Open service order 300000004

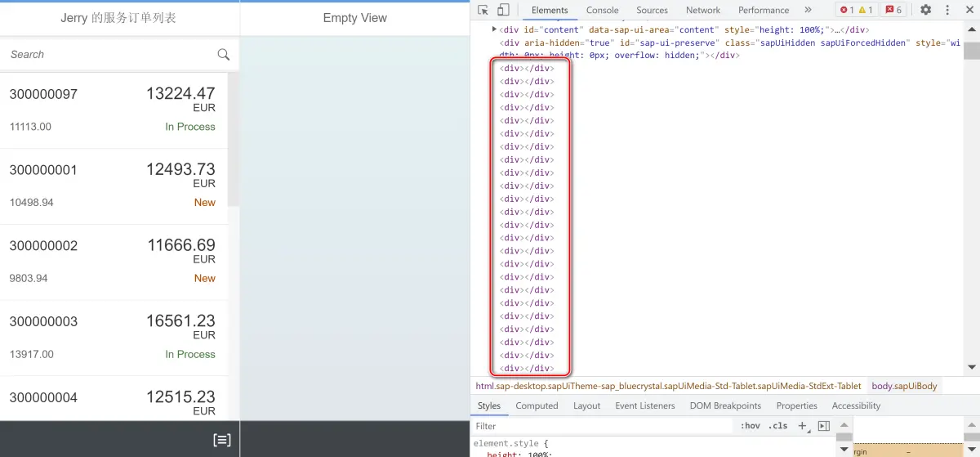[x=113, y=399]
